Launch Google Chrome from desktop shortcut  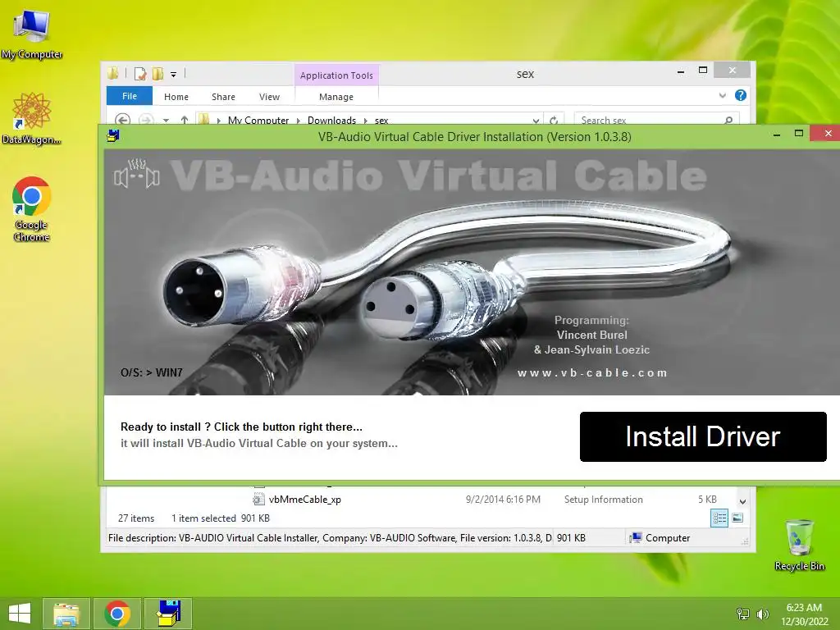pyautogui.click(x=32, y=209)
